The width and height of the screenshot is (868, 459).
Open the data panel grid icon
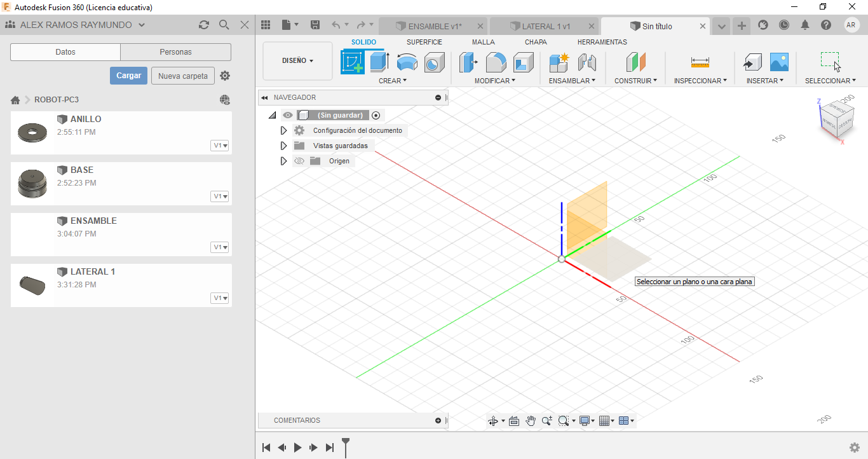[x=266, y=25]
